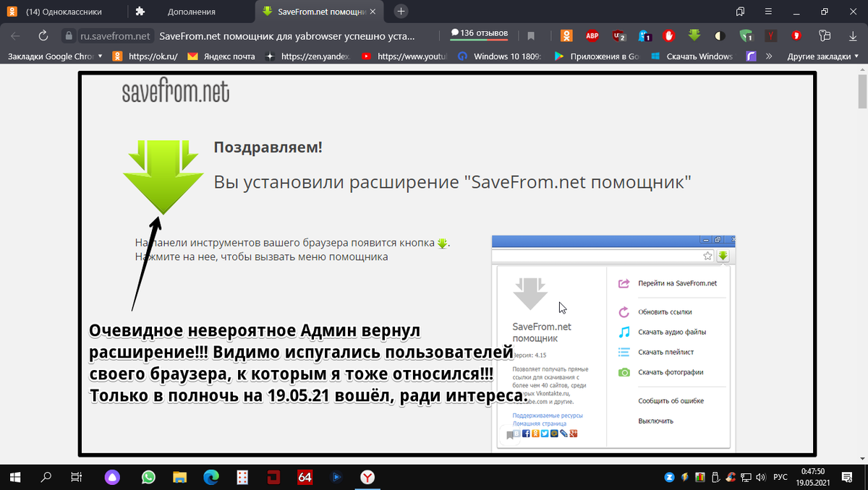Open the YouTube bookmark
The image size is (868, 490).
(404, 56)
